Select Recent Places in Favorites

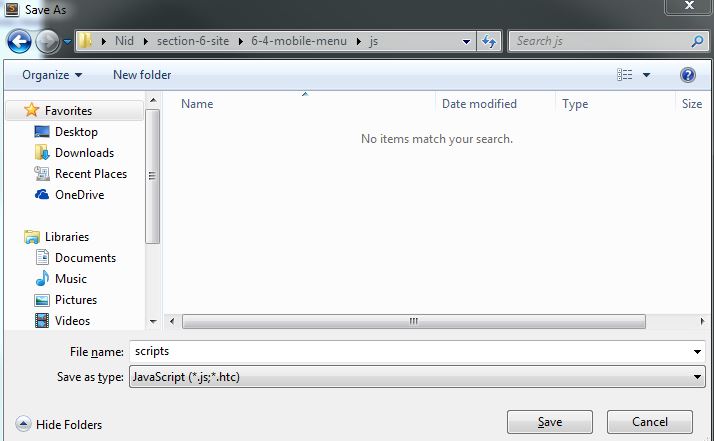90,174
